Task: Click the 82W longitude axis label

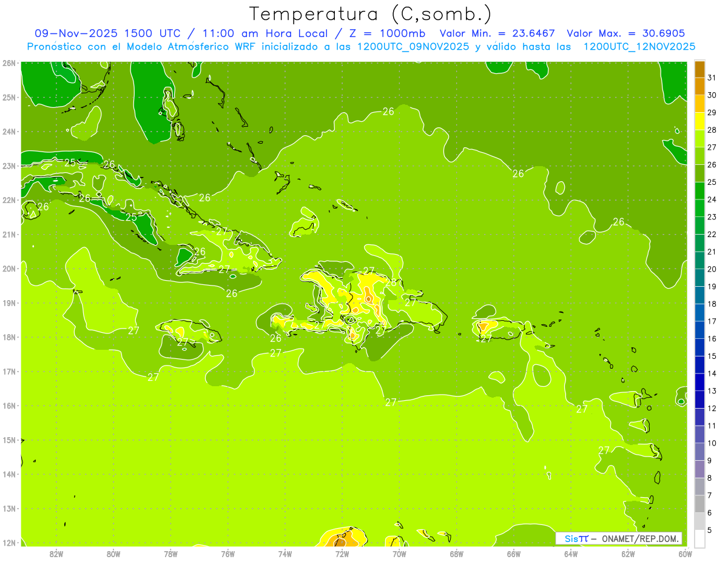Action: [56, 554]
